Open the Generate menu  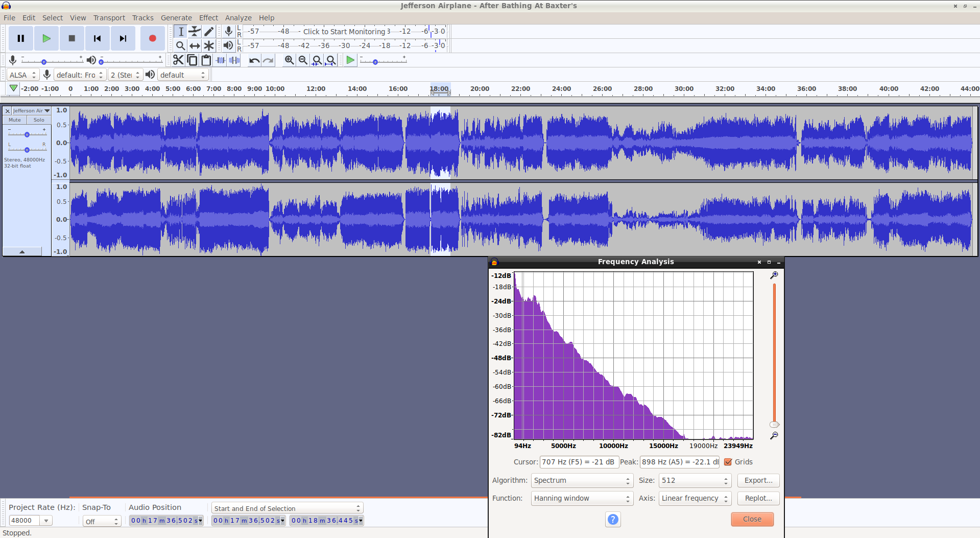point(176,18)
